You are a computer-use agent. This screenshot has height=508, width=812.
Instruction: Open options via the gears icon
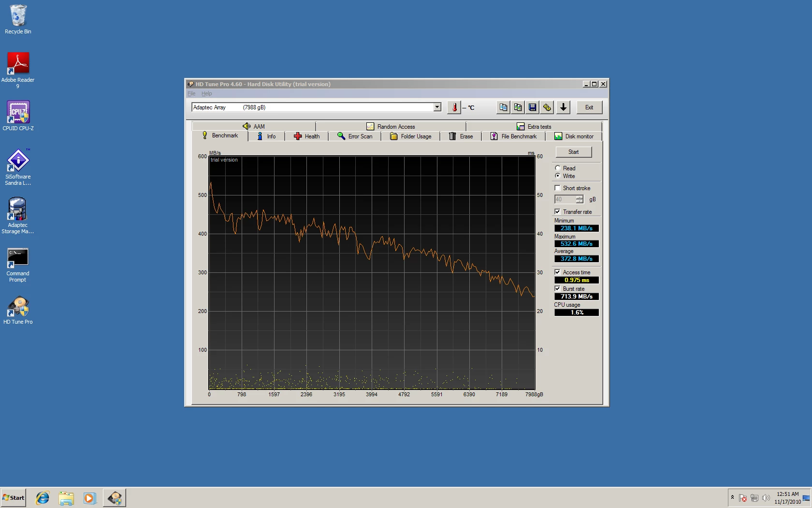coord(547,107)
